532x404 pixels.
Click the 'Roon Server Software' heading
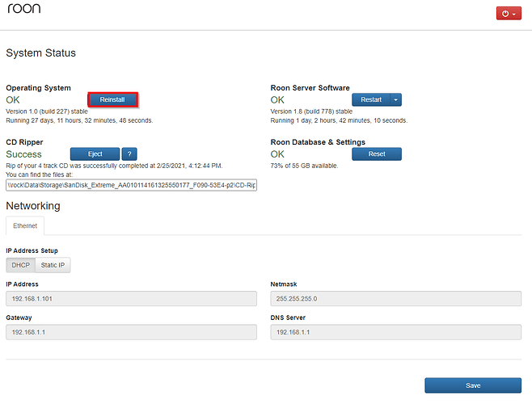pyautogui.click(x=310, y=88)
